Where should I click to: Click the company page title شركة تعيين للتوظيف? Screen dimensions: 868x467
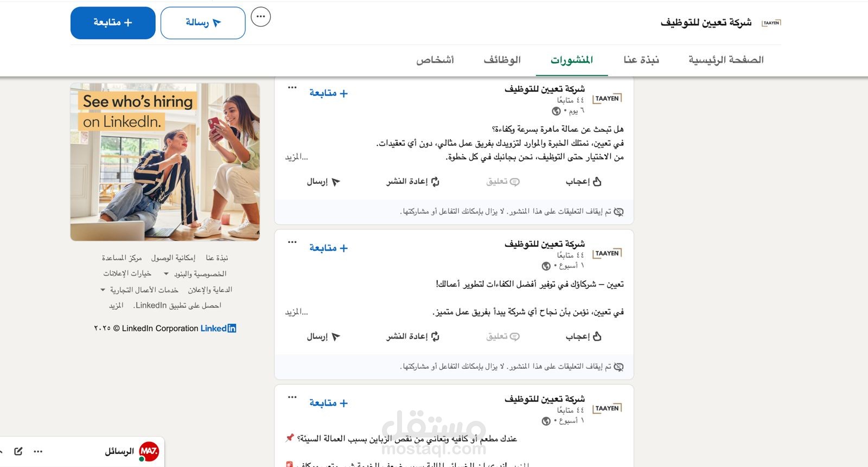click(x=706, y=22)
